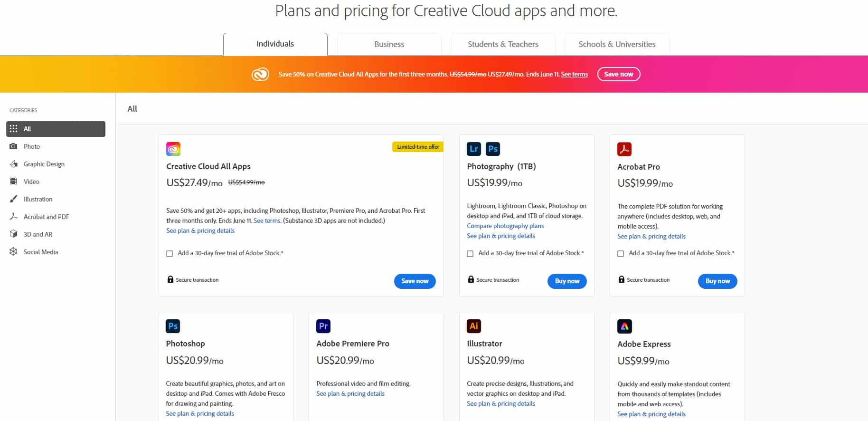Click the Illustrator Ai product icon
The image size is (868, 421).
[474, 326]
